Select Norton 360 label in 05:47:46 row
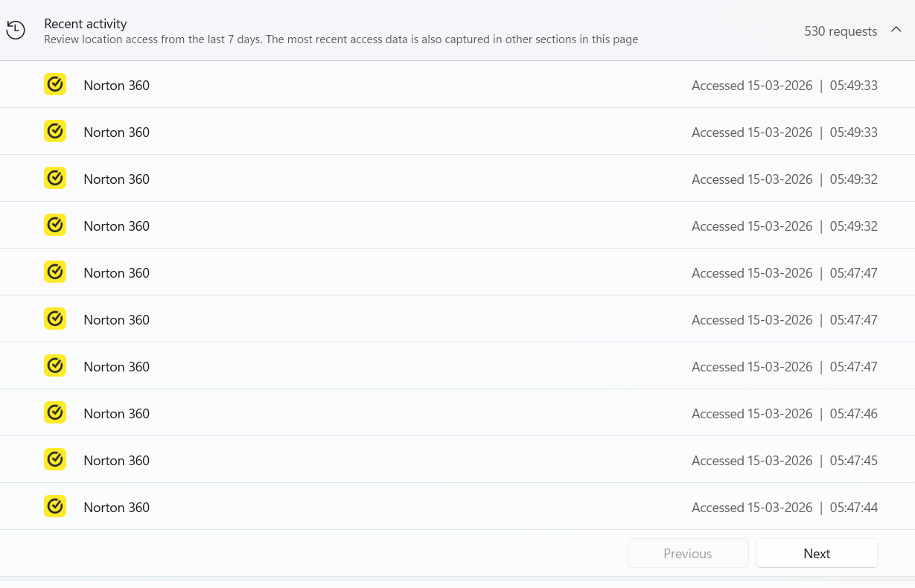This screenshot has width=915, height=588. pyautogui.click(x=117, y=414)
